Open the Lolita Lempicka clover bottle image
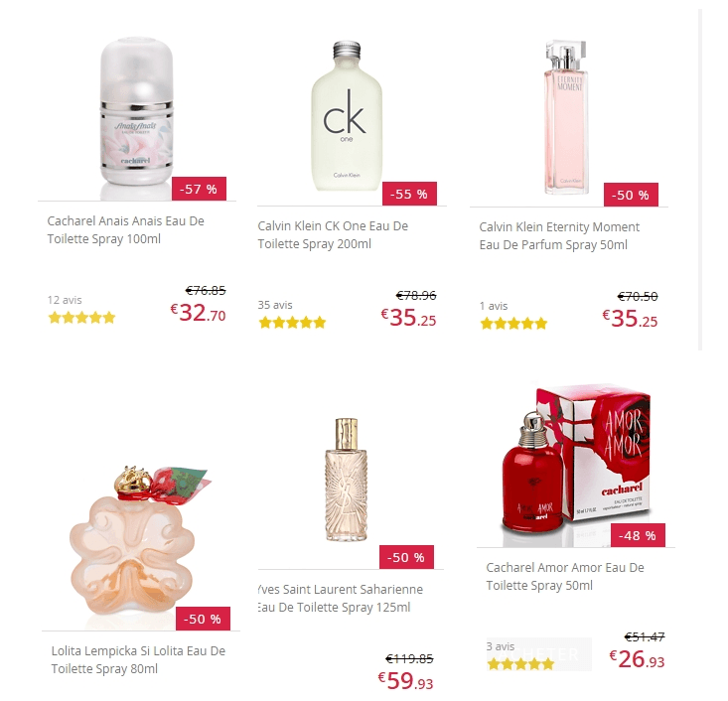This screenshot has height=701, width=728. 137,541
